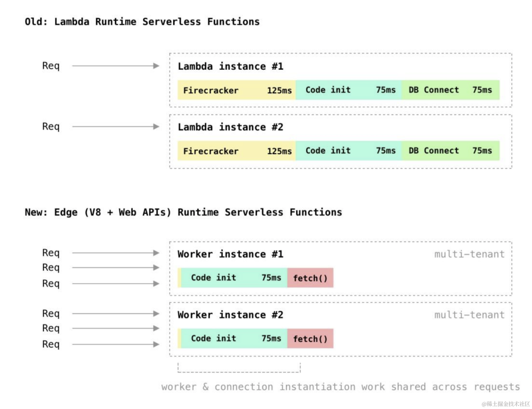Screen dimensions: 532x409
Task: Click the Code init block in Lambda instance #1
Action: coord(349,90)
